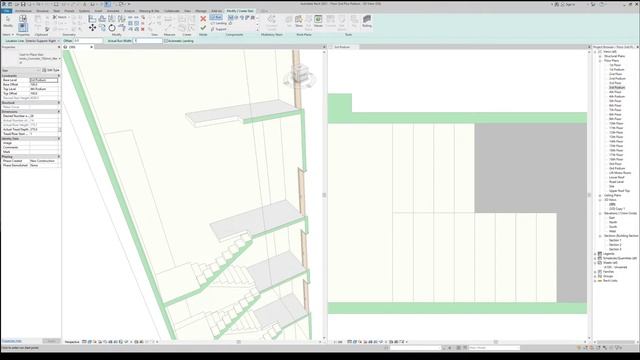
Task: Click the Save icon in quick access toolbar
Action: point(23,4)
